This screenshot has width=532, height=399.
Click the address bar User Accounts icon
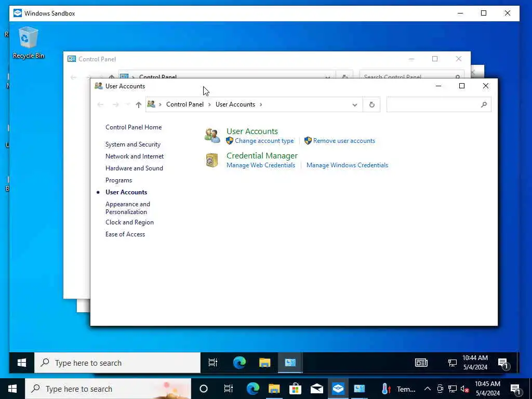(x=151, y=104)
